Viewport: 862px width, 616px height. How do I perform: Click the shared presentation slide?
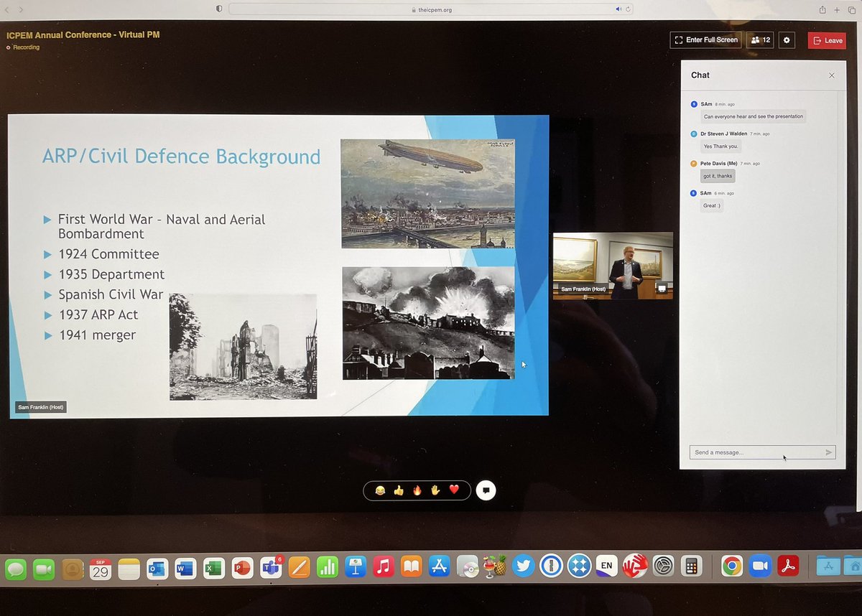point(278,265)
